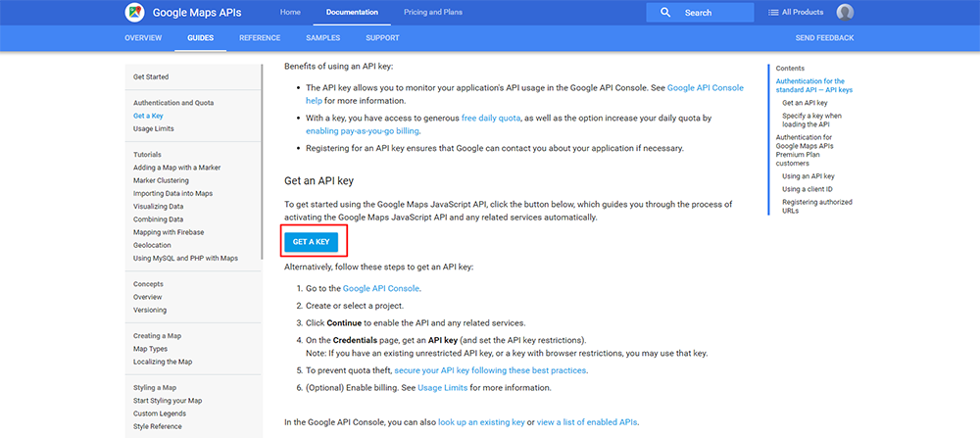The image size is (980, 438).
Task: Click the Tutorials sidebar heading
Action: click(x=147, y=155)
